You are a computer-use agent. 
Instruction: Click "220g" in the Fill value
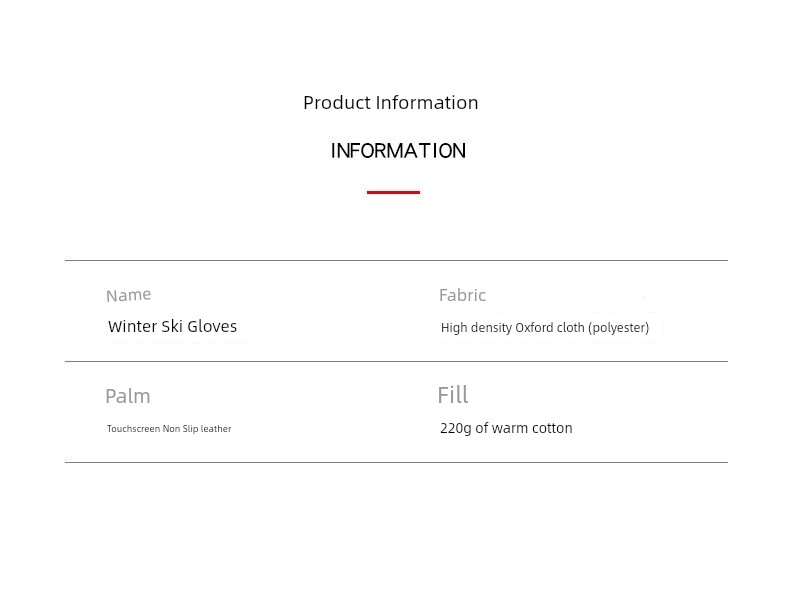point(455,428)
